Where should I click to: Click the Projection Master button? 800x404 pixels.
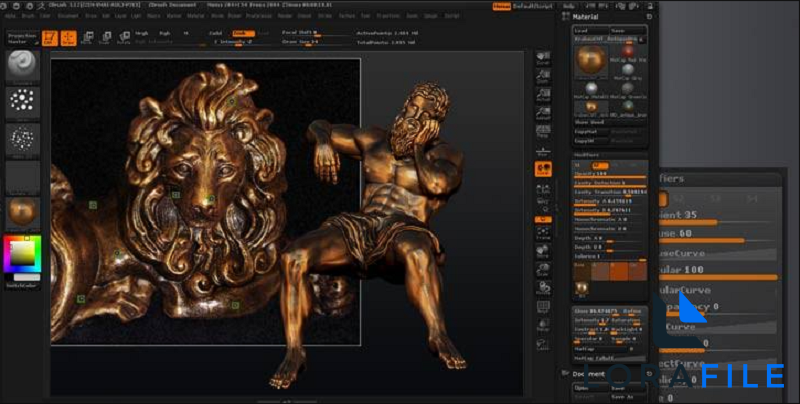[21, 39]
